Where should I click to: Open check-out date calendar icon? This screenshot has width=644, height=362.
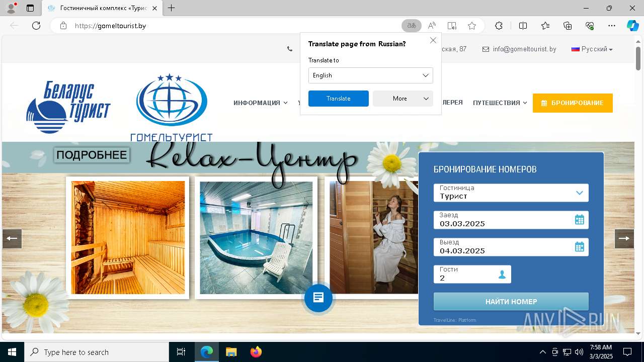580,247
